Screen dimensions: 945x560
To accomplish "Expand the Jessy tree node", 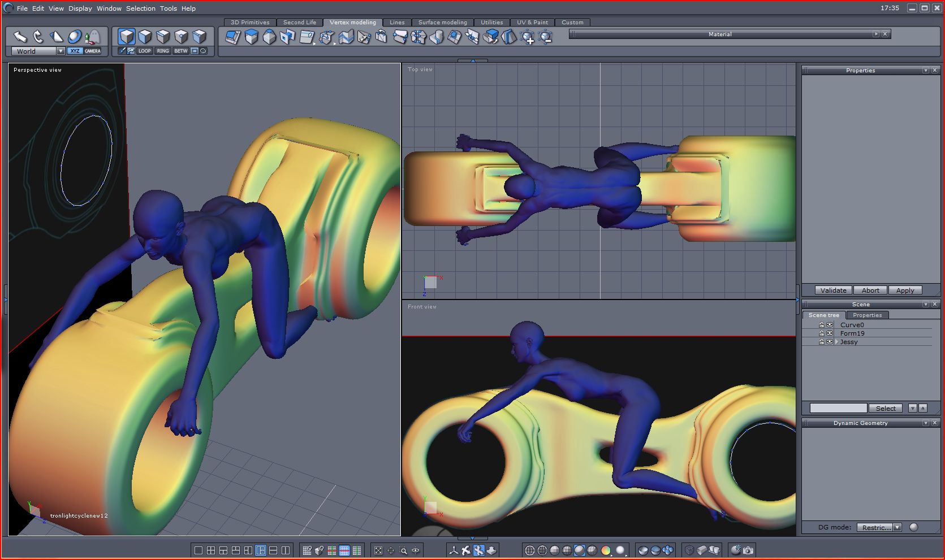I will pyautogui.click(x=836, y=342).
